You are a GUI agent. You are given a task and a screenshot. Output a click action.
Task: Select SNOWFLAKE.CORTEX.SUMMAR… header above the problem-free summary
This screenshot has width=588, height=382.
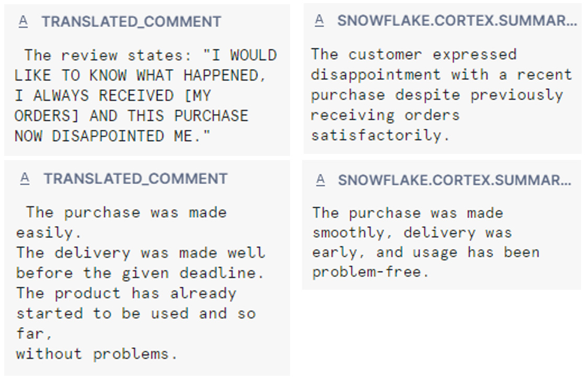455,181
